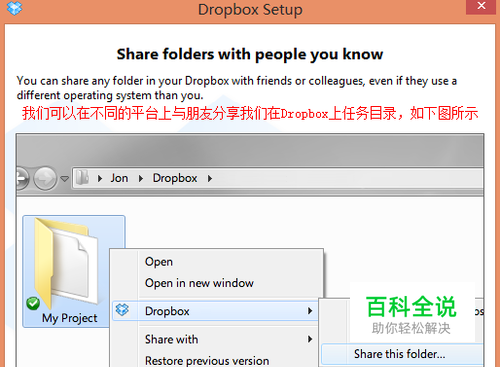Choose Restore previous version
Viewport: 500px width, 367px height.
(207, 361)
